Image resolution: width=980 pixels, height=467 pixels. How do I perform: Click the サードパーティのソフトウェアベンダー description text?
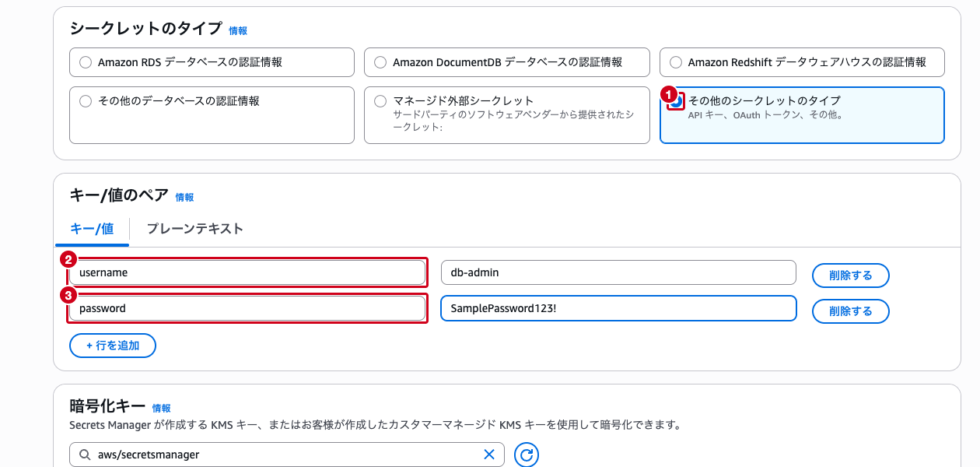pyautogui.click(x=513, y=121)
